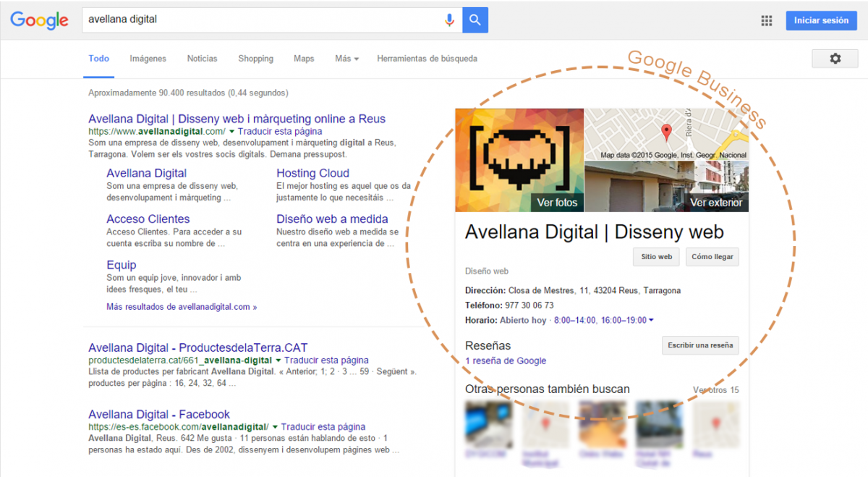Open the 'Hosting Cloud' sitelink

pos(312,173)
